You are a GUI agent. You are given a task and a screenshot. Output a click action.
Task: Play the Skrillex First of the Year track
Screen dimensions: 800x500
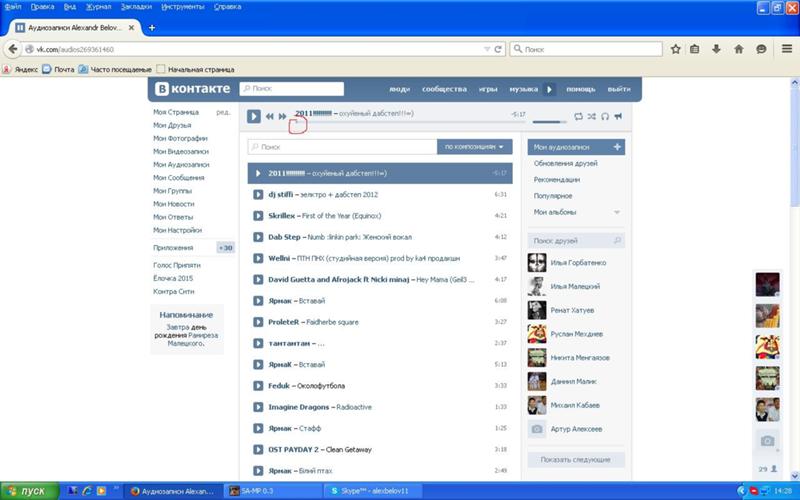pos(258,215)
